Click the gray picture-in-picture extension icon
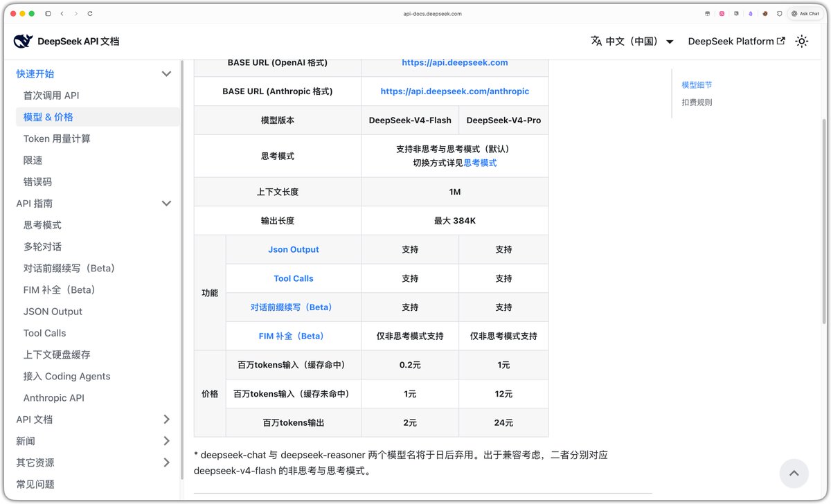 736,13
